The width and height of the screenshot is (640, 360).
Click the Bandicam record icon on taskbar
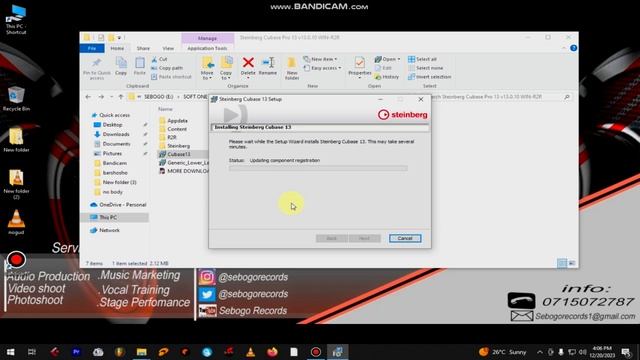tap(316, 352)
